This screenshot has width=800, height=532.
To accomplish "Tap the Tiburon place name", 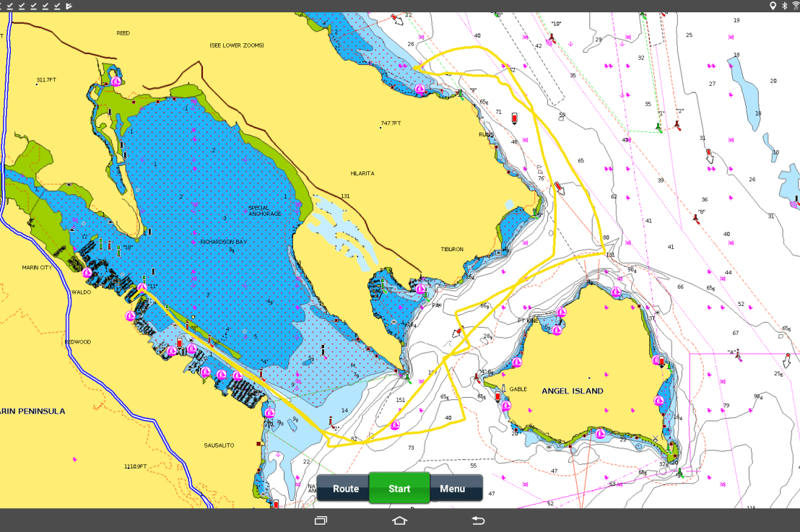I will point(452,249).
